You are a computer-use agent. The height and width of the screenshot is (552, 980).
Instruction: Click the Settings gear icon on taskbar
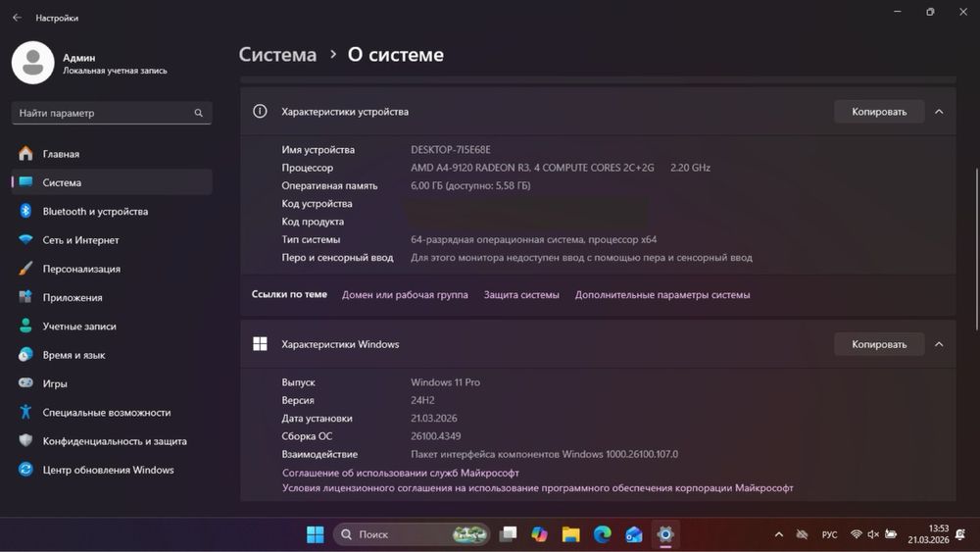point(665,534)
